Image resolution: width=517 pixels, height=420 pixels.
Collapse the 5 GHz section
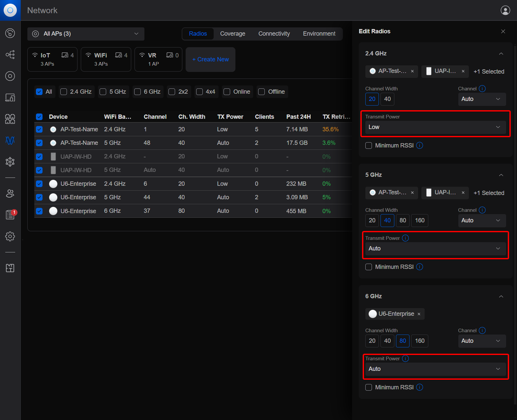pos(501,175)
